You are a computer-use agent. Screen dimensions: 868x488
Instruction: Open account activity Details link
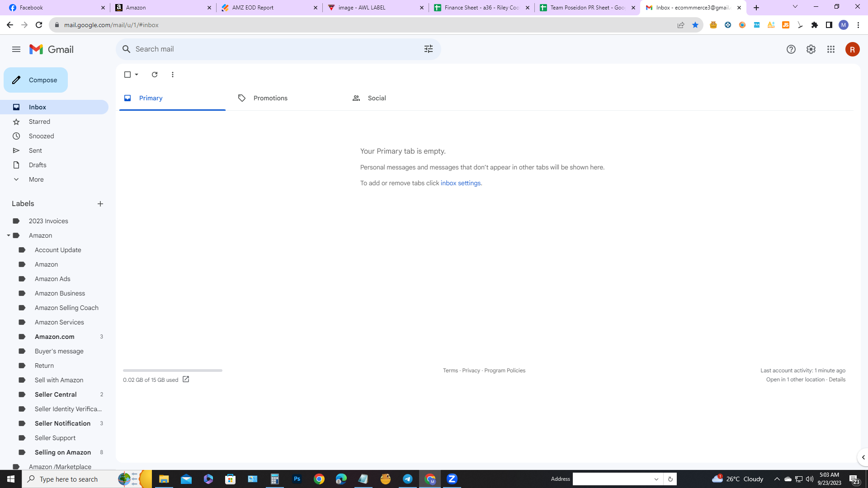837,380
